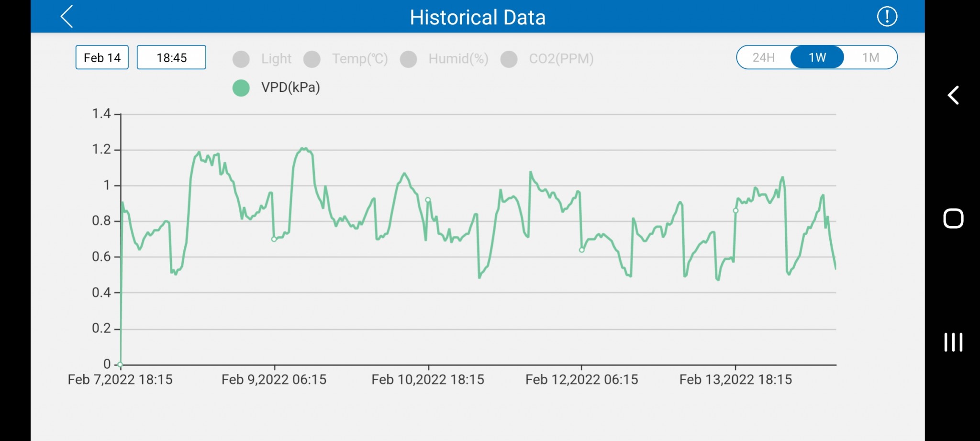The width and height of the screenshot is (980, 441).
Task: Tap the back arrow in the header
Action: [x=67, y=17]
